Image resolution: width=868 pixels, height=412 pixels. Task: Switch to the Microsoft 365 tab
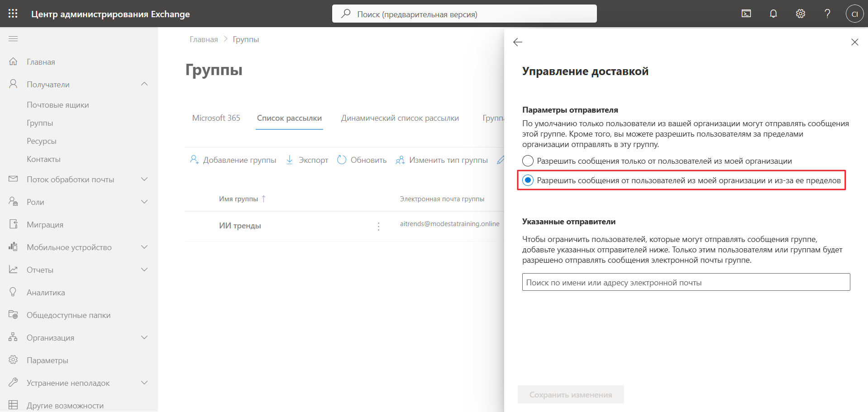click(216, 118)
